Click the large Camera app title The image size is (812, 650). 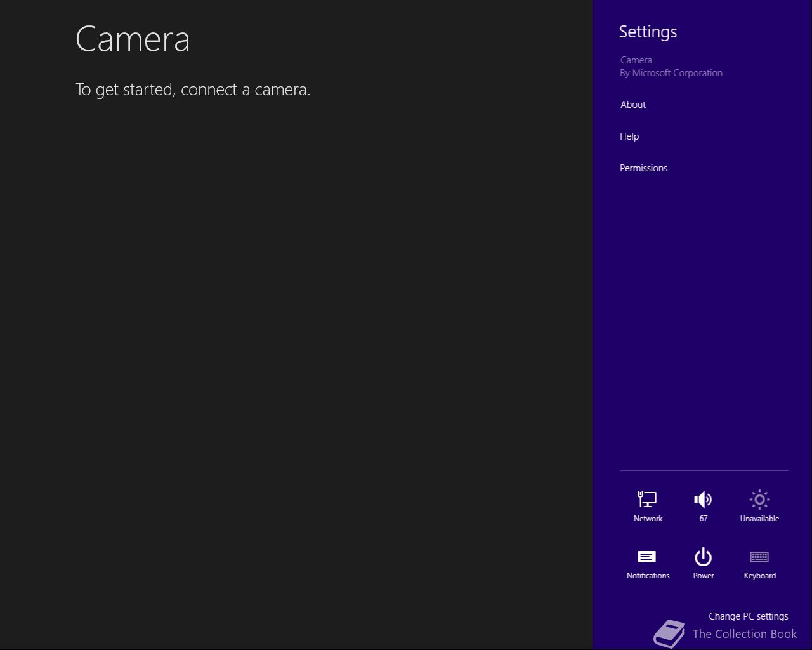coord(133,39)
